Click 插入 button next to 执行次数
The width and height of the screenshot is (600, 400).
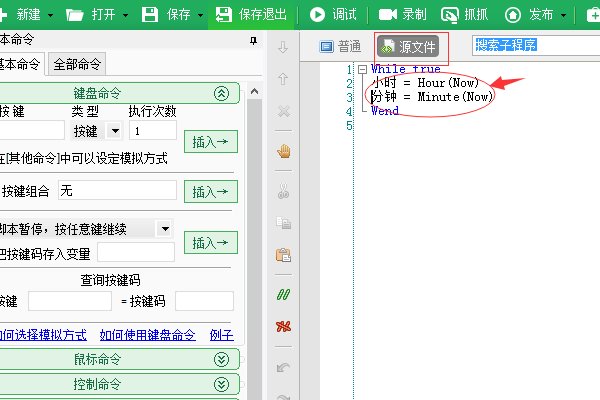[x=210, y=142]
